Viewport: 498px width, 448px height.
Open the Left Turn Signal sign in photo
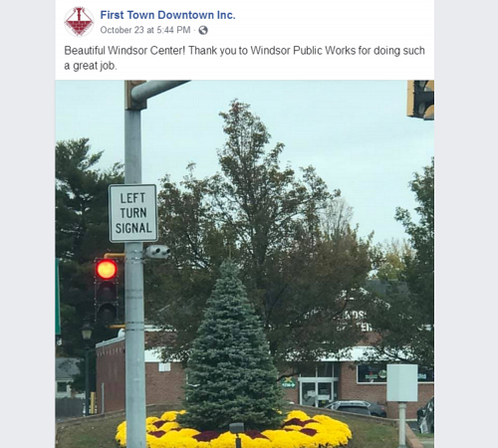coord(133,213)
